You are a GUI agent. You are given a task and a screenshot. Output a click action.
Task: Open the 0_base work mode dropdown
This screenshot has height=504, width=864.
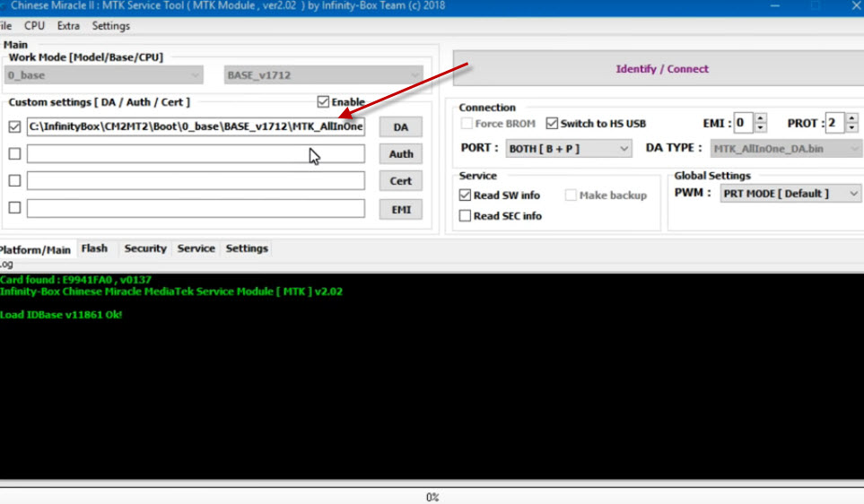103,75
